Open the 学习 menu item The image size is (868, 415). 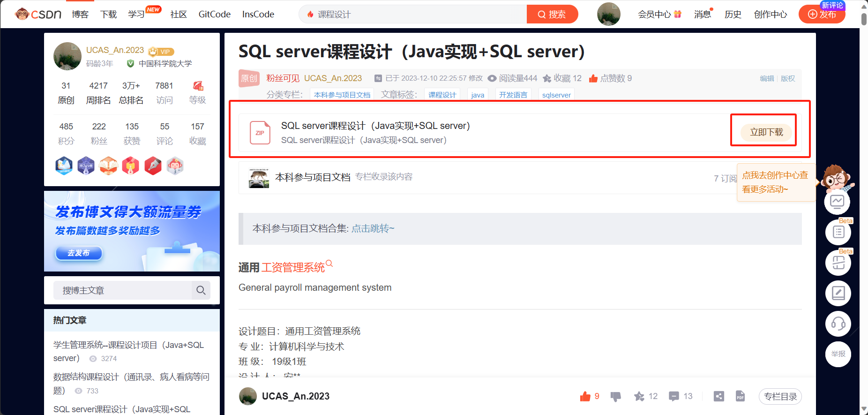[136, 15]
